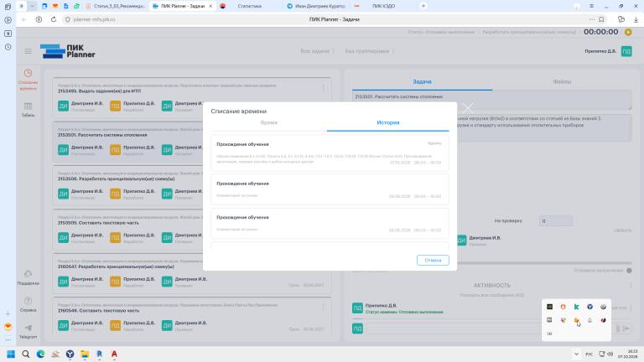Image resolution: width=644 pixels, height=362 pixels.
Task: Click the send message arrow icon
Action: pos(626,328)
